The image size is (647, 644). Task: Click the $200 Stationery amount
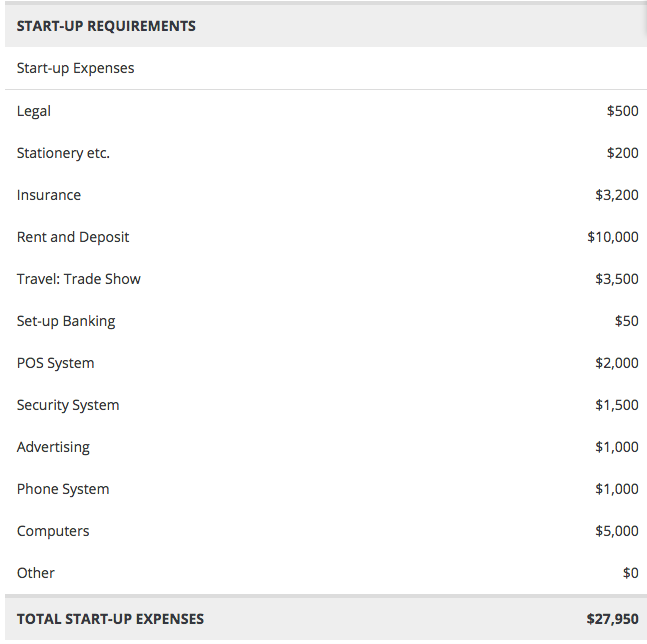click(x=622, y=153)
